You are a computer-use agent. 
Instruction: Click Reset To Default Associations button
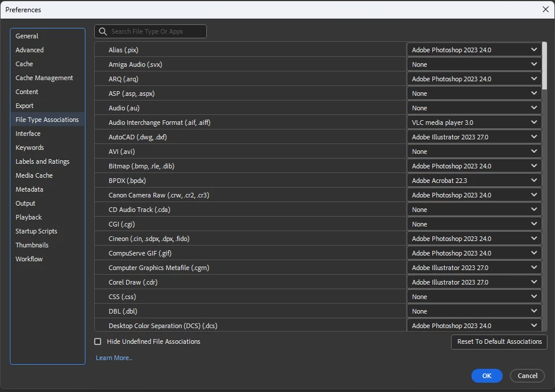[x=499, y=341]
